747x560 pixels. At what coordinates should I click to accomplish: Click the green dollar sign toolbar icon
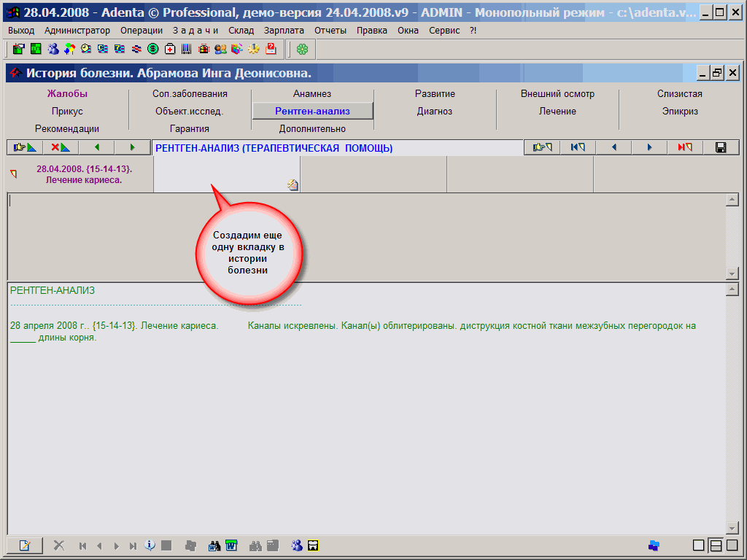tap(152, 49)
